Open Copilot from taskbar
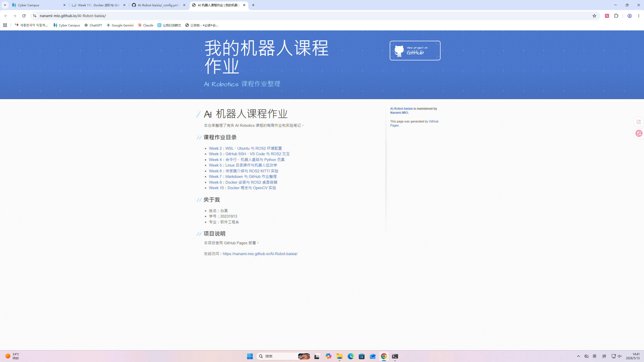Viewport: 644px width, 362px height. tap(328, 356)
